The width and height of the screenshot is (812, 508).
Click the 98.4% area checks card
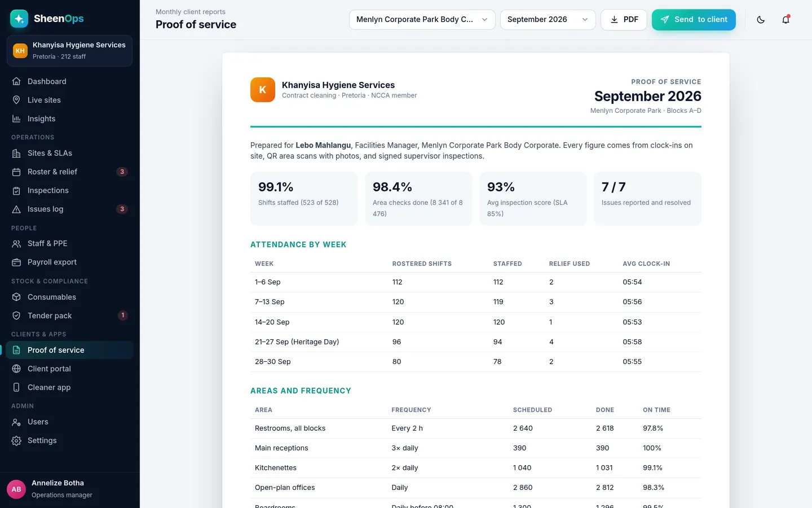(x=419, y=199)
